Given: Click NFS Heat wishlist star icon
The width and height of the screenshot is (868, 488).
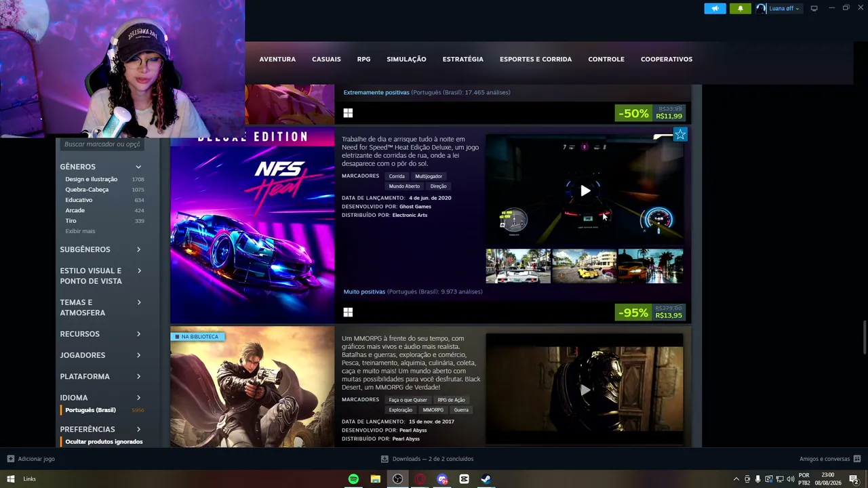Looking at the screenshot, I should coord(680,135).
